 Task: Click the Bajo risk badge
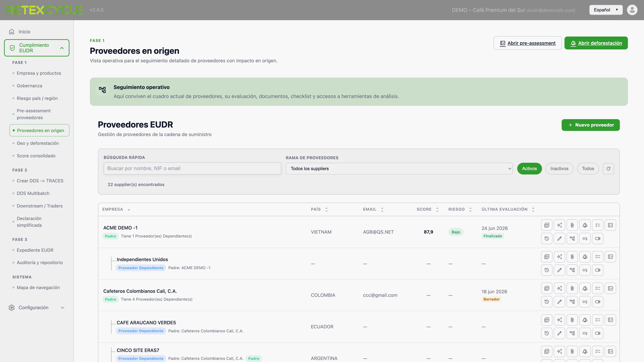(x=456, y=232)
